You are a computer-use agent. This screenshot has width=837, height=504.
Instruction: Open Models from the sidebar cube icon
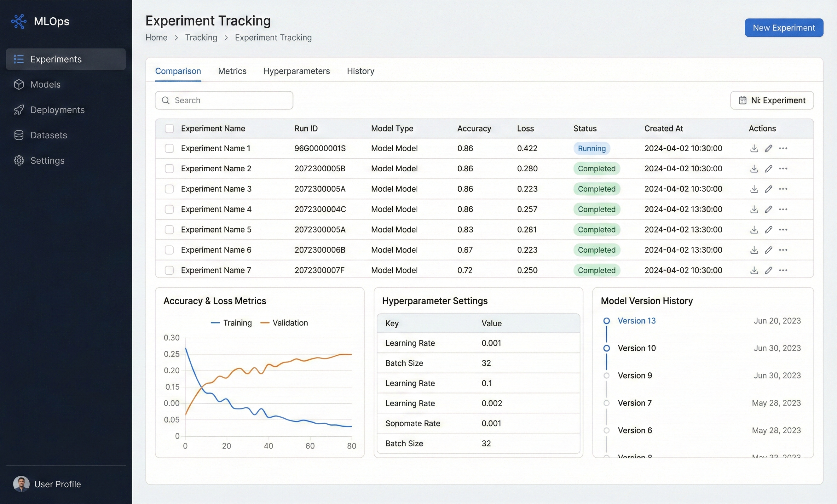pos(19,84)
